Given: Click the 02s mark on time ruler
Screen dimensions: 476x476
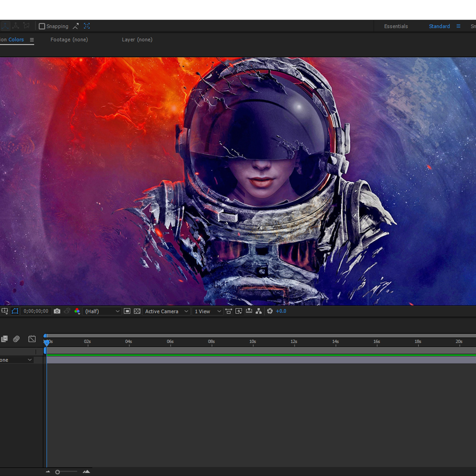Looking at the screenshot, I should click(x=87, y=342).
